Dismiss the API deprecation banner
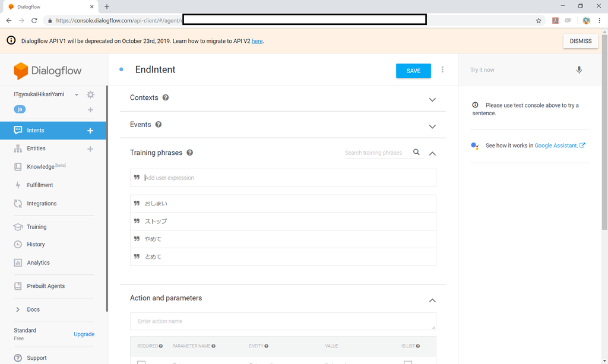608x364 pixels. (x=581, y=41)
